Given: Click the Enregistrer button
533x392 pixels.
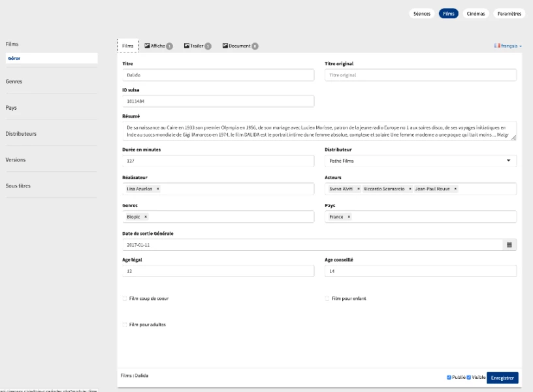Looking at the screenshot, I should pos(502,378).
